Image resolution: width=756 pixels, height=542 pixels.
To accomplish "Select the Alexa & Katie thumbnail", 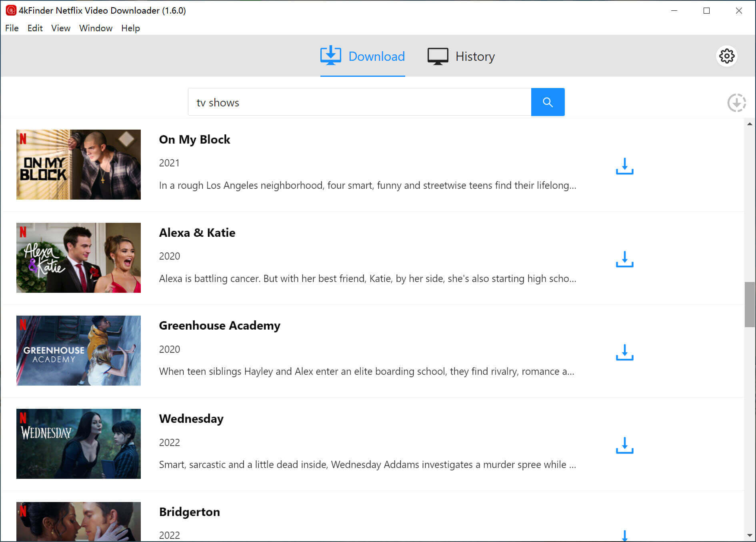I will pos(78,258).
